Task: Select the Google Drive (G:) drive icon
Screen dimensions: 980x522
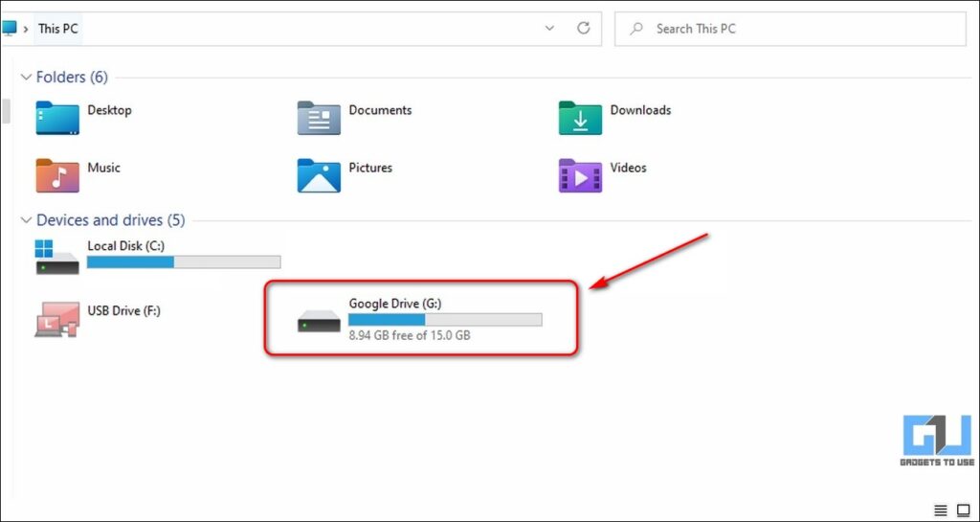Action: (319, 321)
